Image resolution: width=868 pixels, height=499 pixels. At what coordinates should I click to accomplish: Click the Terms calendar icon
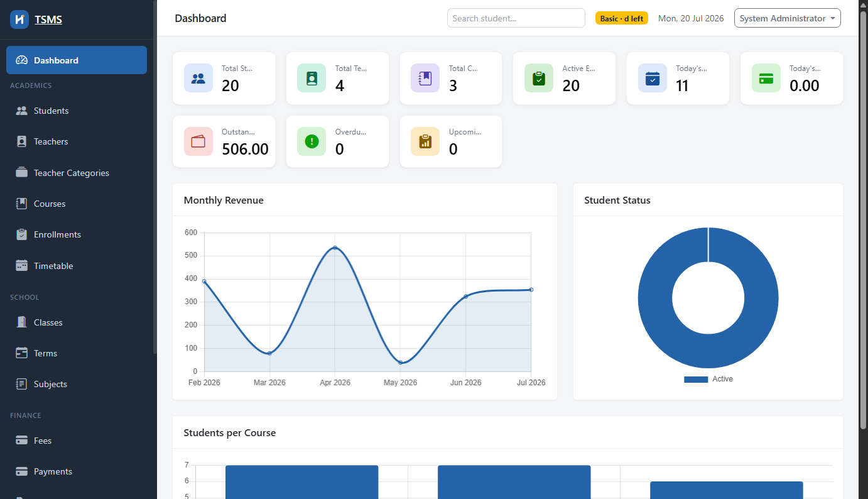(x=22, y=353)
